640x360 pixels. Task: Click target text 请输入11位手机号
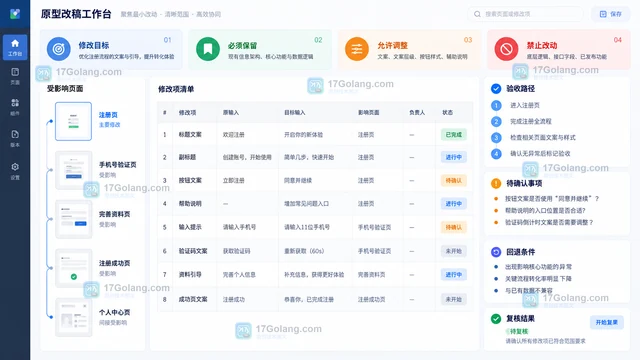click(307, 227)
